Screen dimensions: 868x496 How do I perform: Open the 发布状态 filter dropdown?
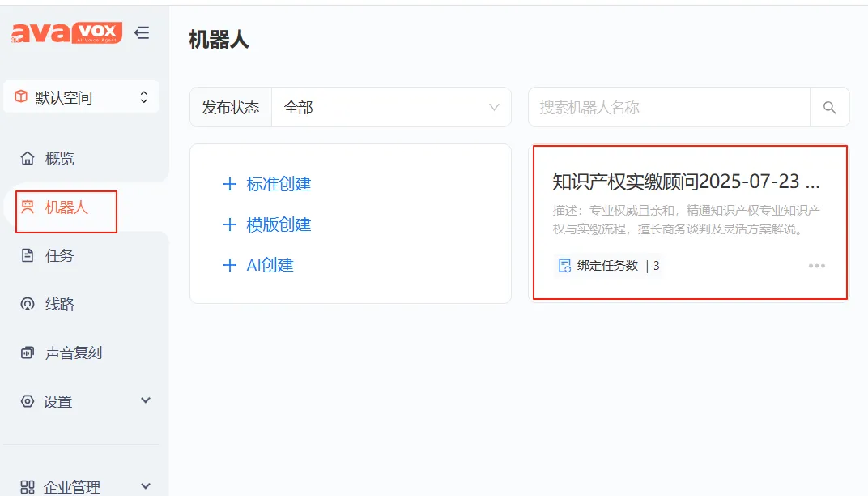pyautogui.click(x=392, y=108)
